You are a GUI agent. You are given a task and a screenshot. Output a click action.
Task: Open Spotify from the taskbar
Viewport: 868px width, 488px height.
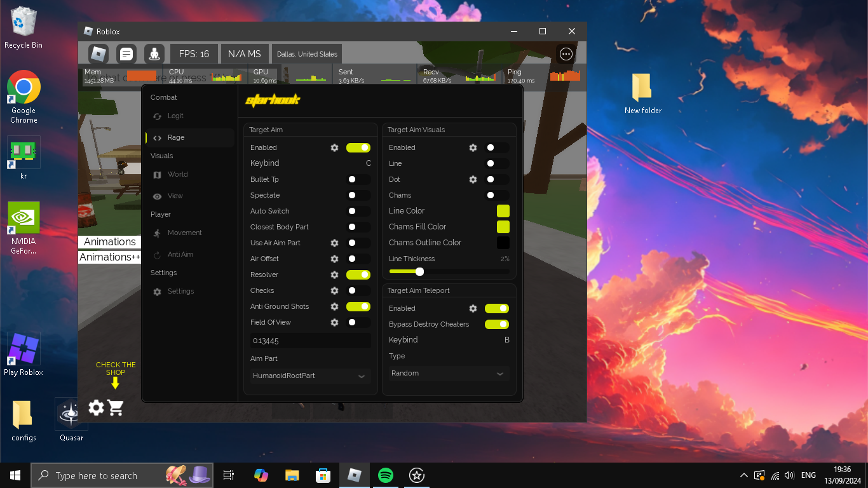(x=385, y=475)
